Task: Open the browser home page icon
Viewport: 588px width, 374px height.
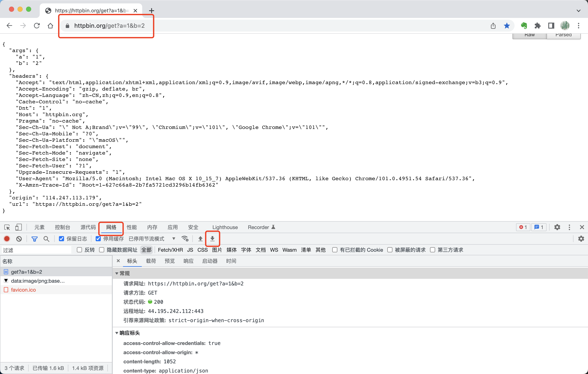Action: [50, 26]
